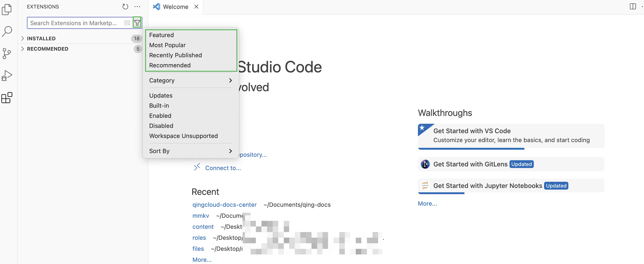The image size is (644, 264).
Task: Refresh the extensions list
Action: tap(125, 7)
